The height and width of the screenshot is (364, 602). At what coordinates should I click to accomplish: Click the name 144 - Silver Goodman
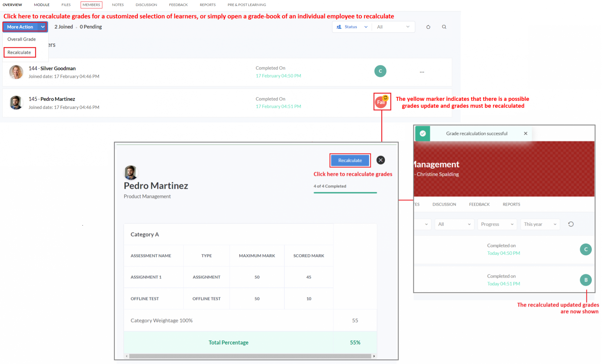click(x=52, y=68)
